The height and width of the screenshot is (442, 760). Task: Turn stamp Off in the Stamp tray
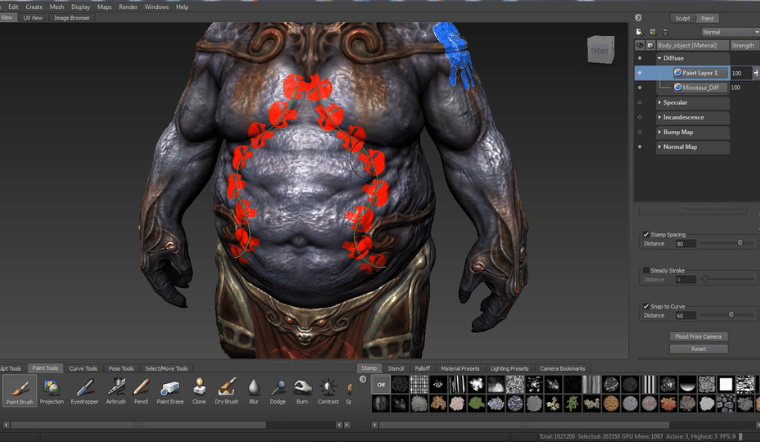(x=381, y=384)
